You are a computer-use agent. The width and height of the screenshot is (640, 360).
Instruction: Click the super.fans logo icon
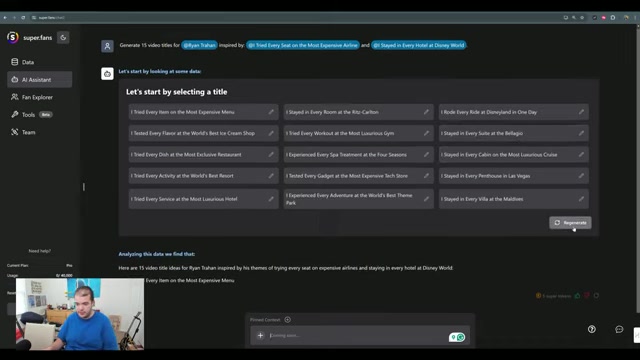(x=13, y=38)
